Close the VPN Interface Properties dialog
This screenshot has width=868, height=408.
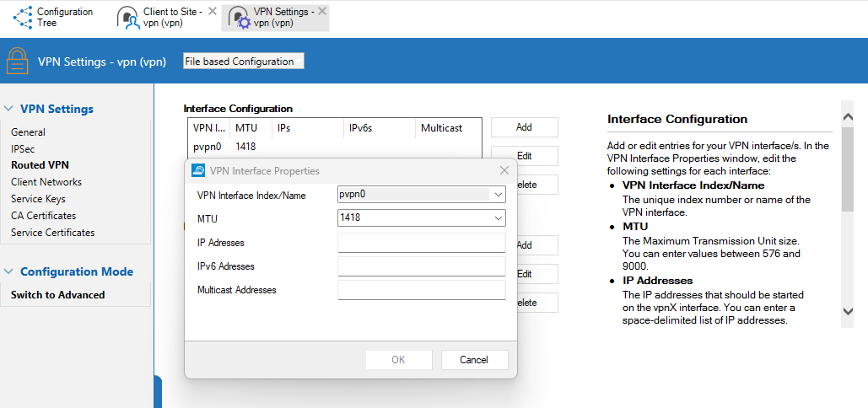[504, 170]
